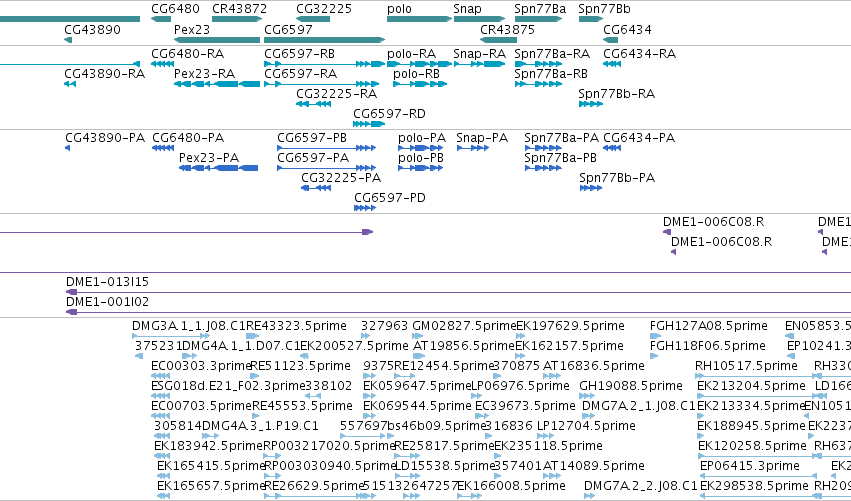Click the CG32225-RA transcript label
This screenshot has width=851, height=501.
point(336,93)
